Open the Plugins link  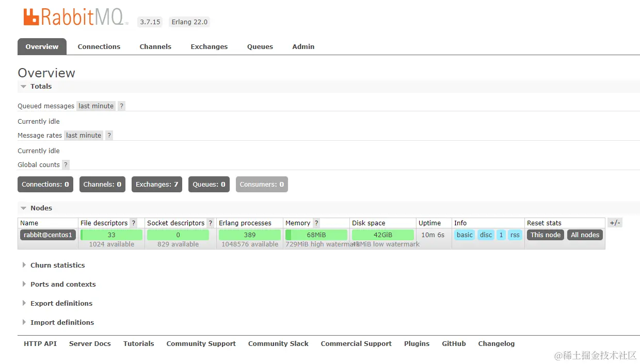417,344
